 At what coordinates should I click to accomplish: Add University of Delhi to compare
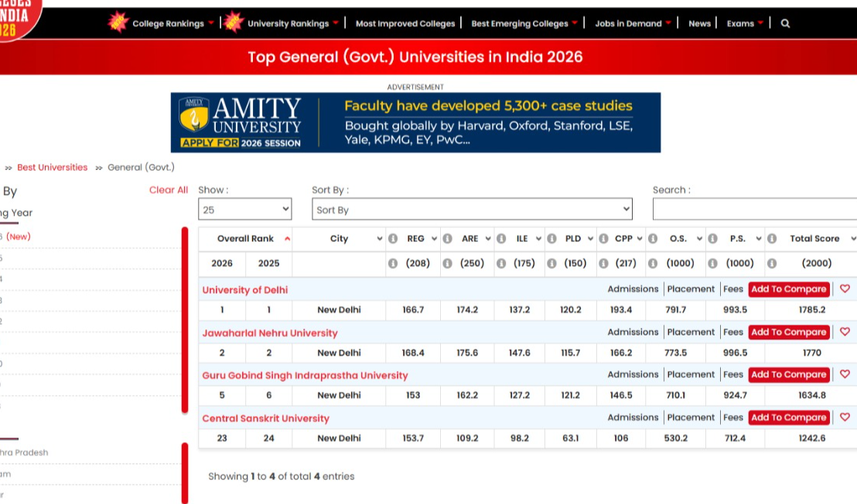click(789, 289)
